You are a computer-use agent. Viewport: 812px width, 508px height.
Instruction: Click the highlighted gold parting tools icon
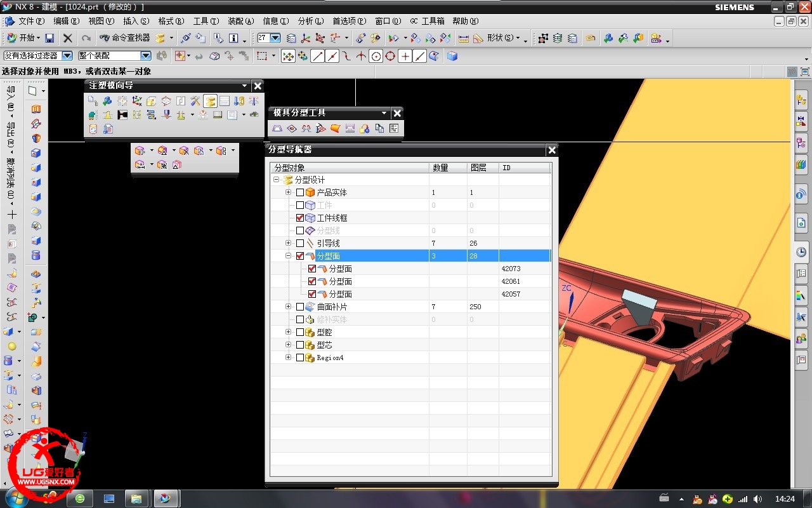[x=210, y=101]
